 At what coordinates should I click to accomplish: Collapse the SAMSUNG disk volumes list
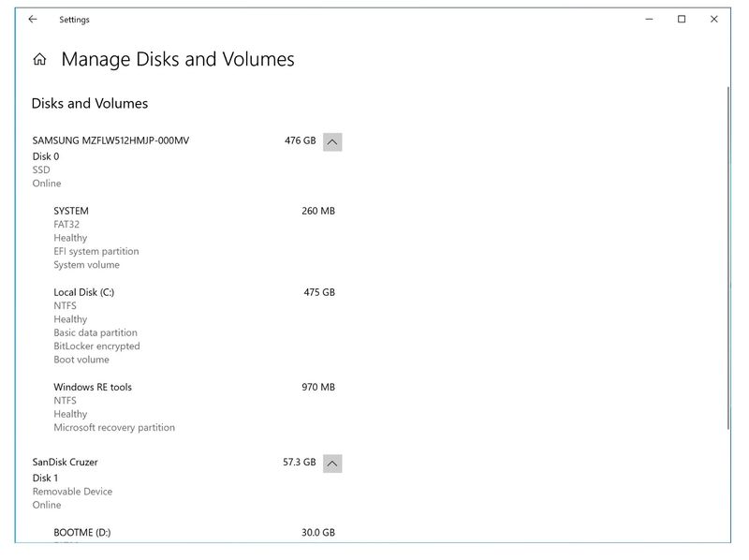pos(332,142)
